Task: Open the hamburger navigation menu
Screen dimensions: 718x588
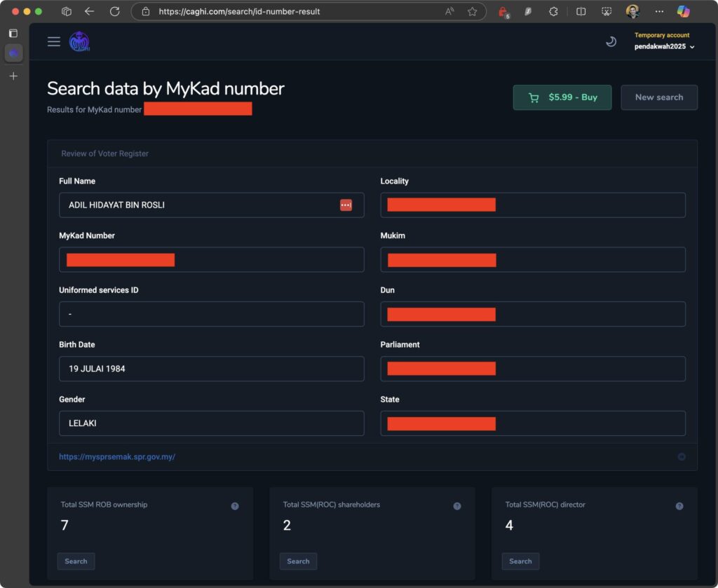Action: (54, 42)
